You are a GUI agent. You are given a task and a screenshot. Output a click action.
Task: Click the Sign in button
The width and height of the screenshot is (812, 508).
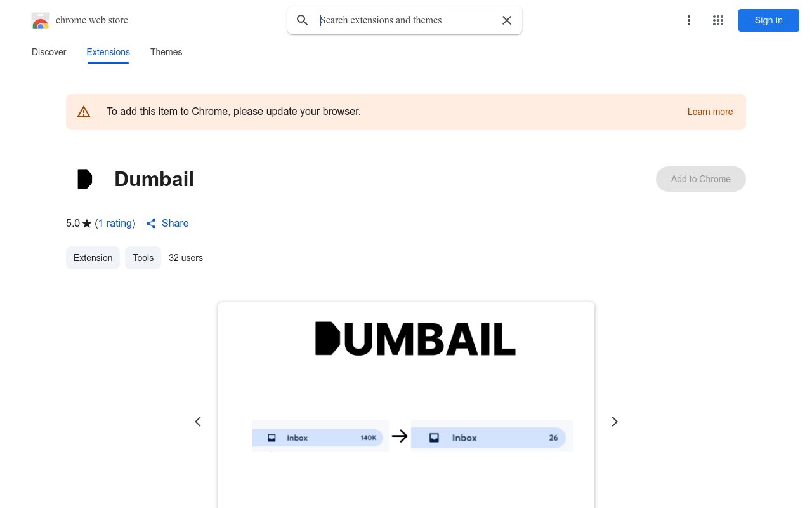pos(769,20)
